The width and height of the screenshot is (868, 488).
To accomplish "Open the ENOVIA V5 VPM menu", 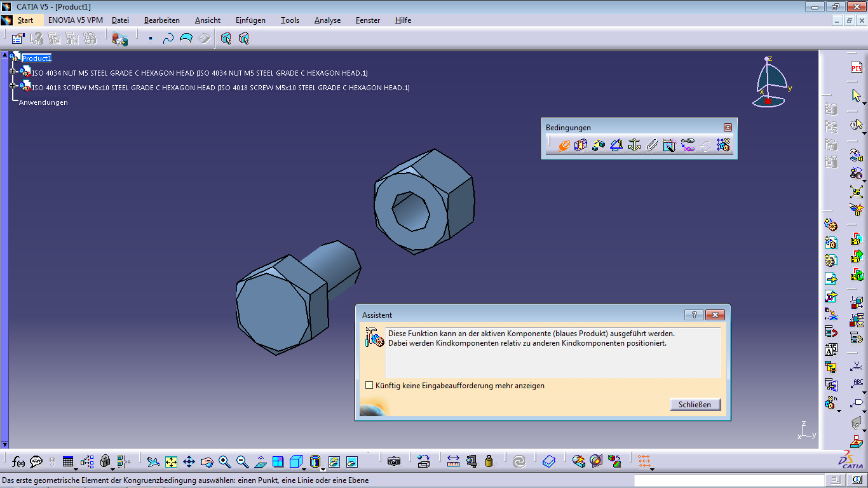I will 76,20.
